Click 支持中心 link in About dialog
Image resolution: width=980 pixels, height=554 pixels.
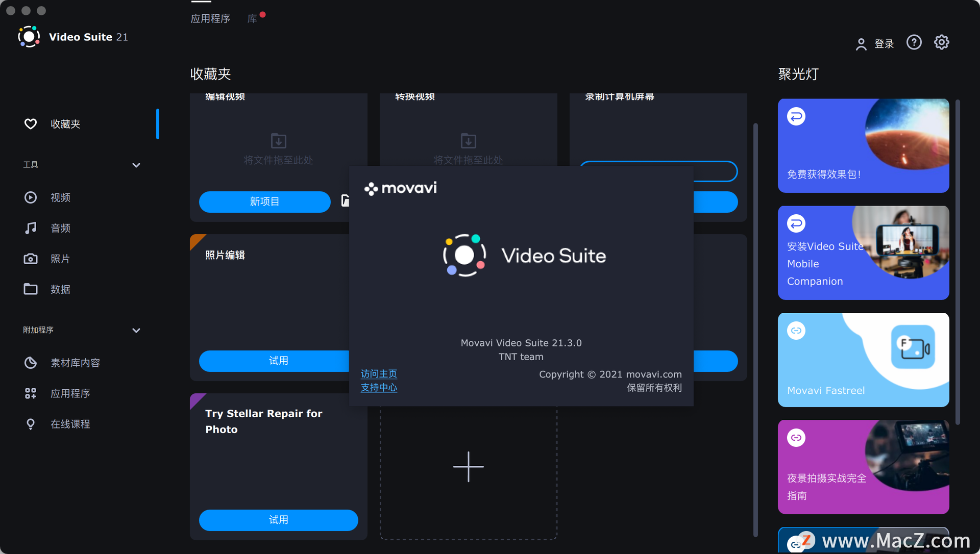pos(379,388)
